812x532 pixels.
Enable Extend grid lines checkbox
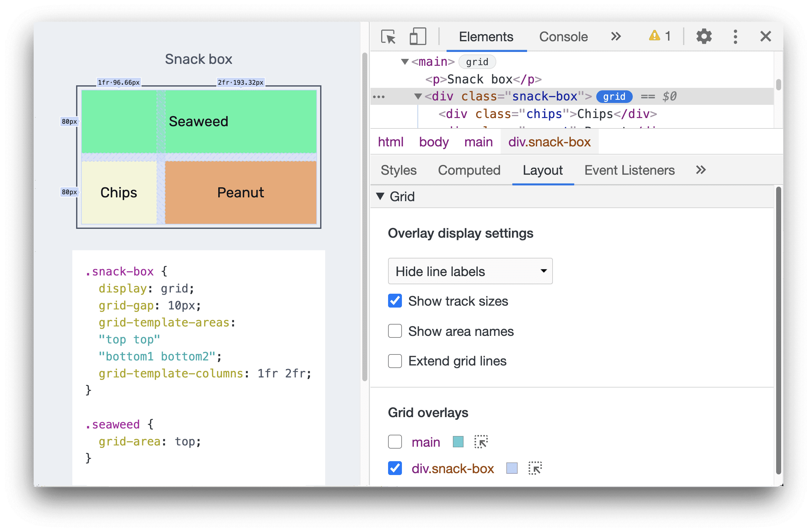coord(394,361)
